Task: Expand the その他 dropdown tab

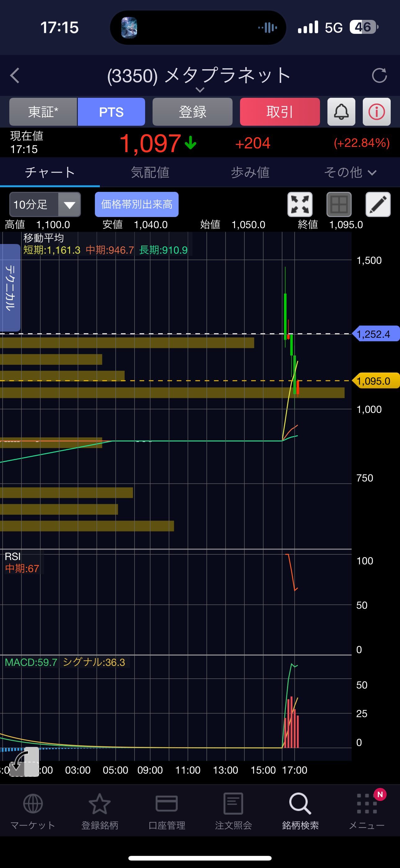Action: 350,173
